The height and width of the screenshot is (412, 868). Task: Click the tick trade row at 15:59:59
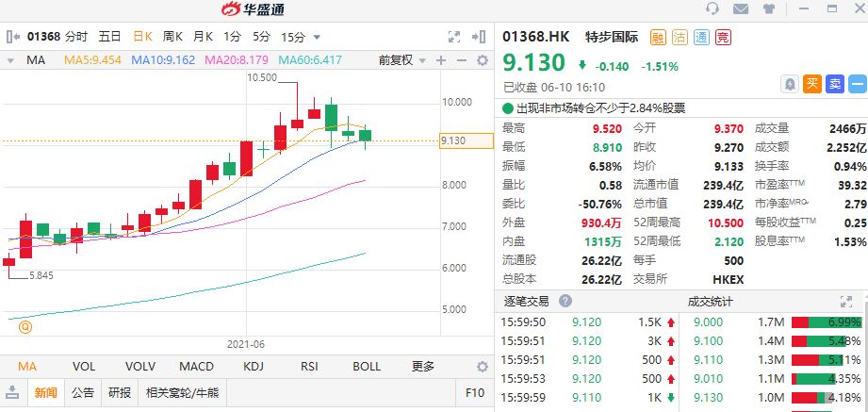588,398
